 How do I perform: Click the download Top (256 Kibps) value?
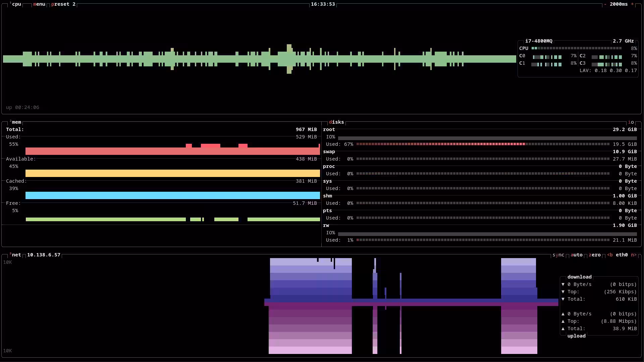(x=620, y=292)
